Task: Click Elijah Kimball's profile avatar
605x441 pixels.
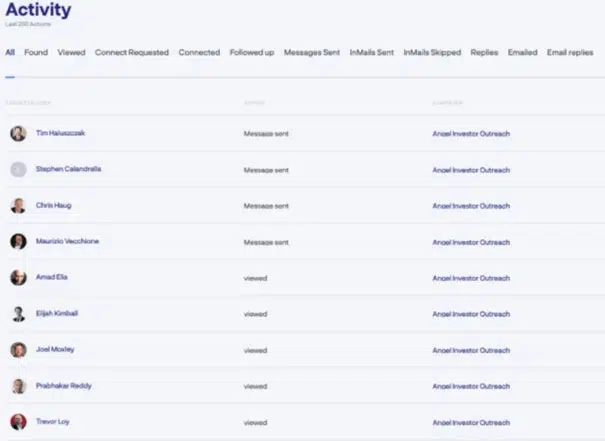Action: click(18, 313)
